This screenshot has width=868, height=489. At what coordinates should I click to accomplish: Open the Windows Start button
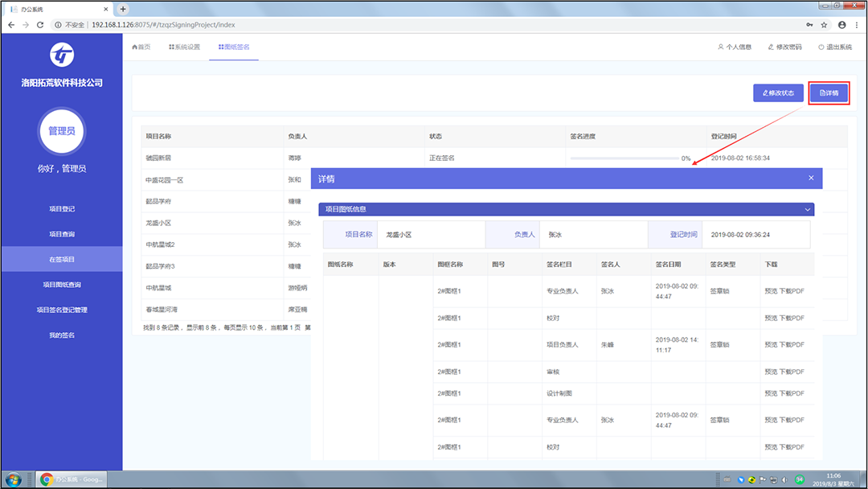tap(14, 479)
